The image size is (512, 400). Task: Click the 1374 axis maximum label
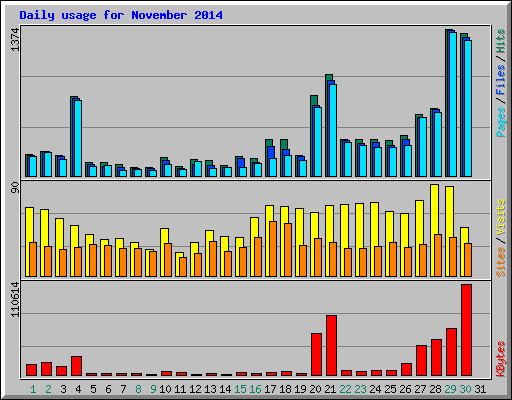(x=15, y=40)
